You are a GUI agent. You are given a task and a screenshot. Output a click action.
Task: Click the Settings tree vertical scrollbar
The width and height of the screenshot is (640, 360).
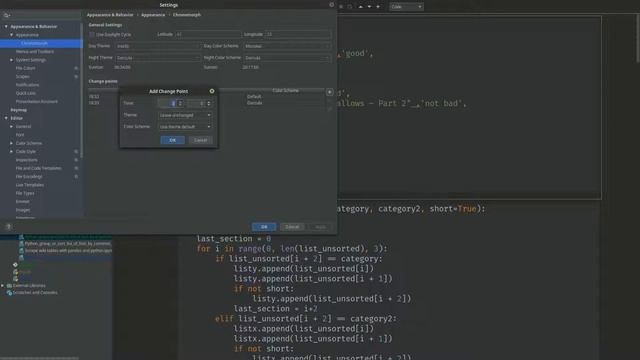(x=82, y=90)
